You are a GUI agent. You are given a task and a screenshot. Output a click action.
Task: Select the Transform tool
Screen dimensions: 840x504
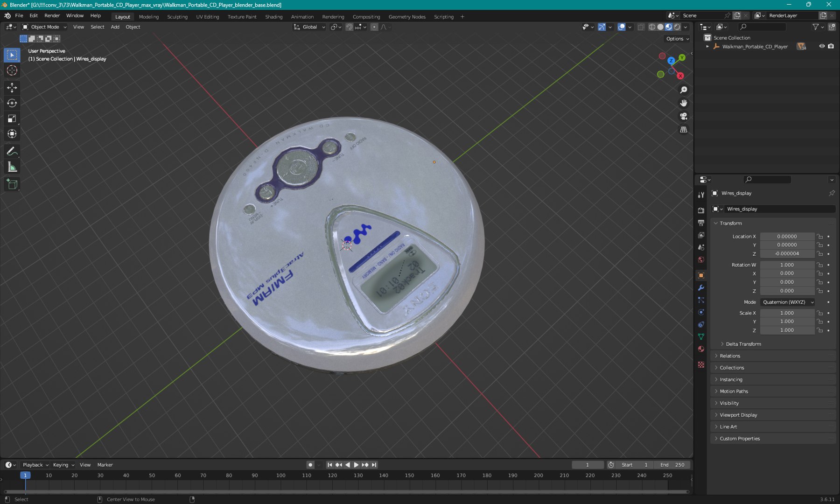tap(12, 134)
